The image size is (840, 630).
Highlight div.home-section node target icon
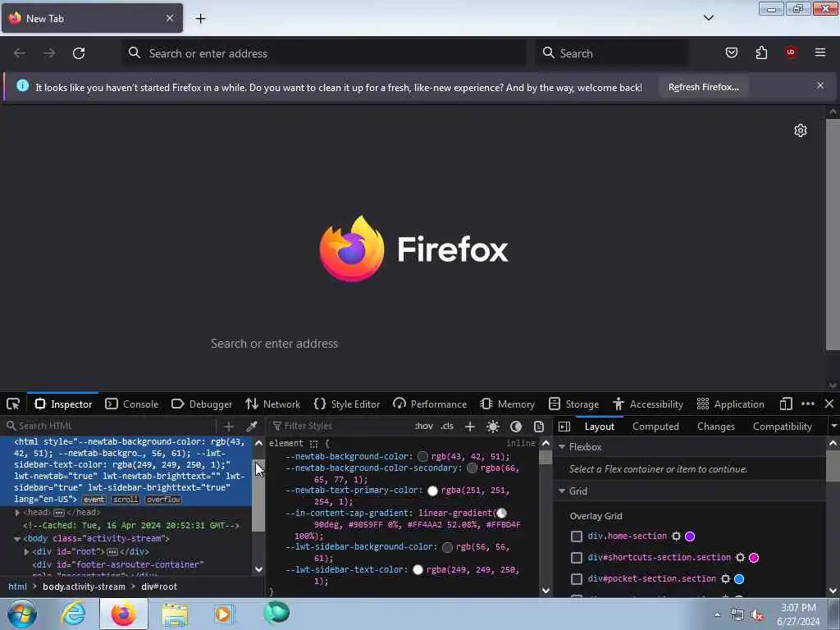676,536
